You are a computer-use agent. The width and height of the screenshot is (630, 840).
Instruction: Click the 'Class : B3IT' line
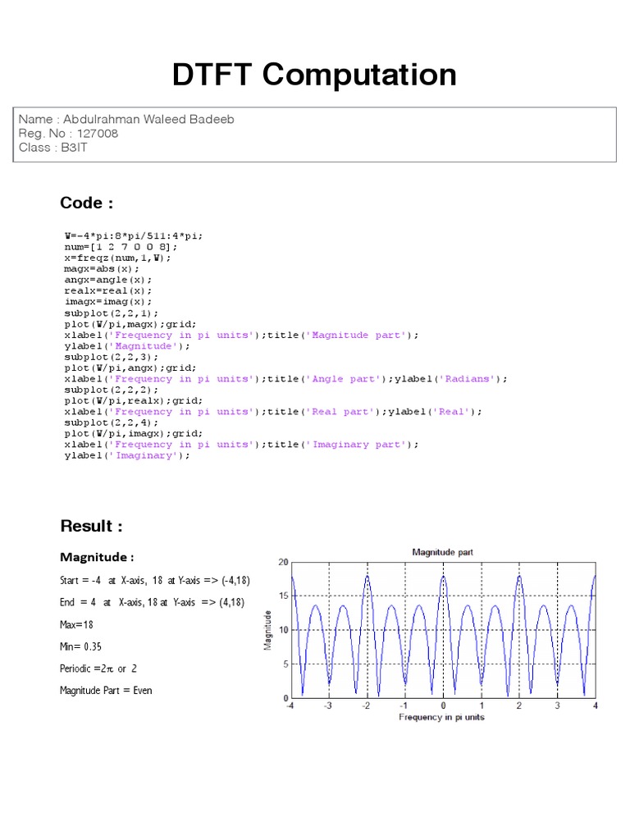(52, 148)
